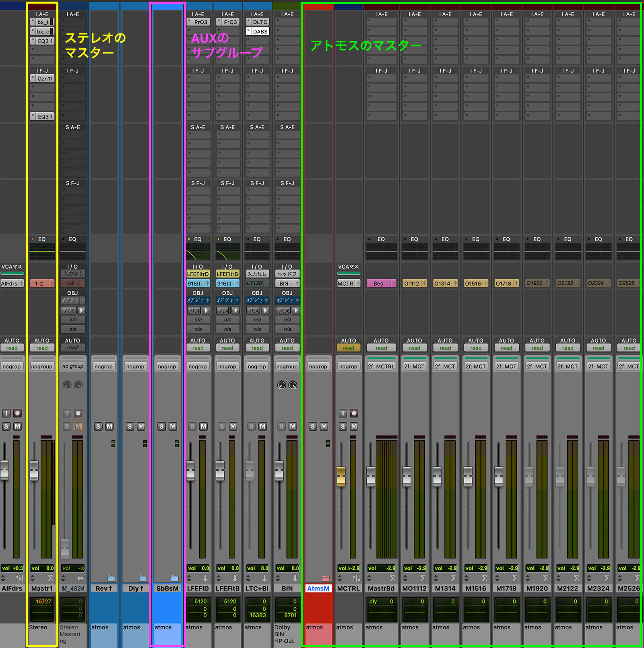Solo the Rev f folder track
Screen dimensions: 644x648
98,426
